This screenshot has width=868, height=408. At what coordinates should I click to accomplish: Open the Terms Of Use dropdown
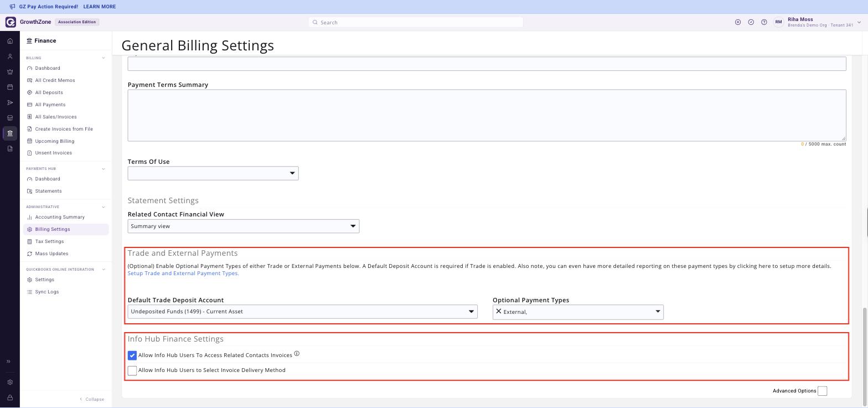tap(213, 173)
